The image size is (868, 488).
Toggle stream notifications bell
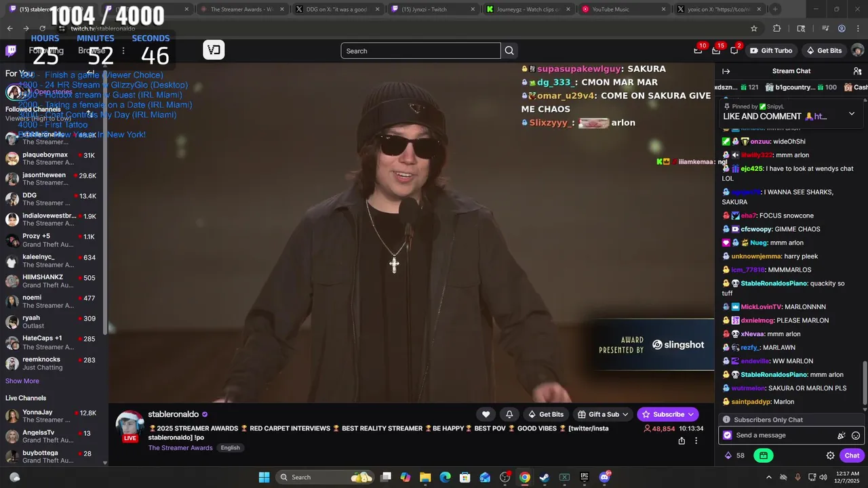[509, 414]
